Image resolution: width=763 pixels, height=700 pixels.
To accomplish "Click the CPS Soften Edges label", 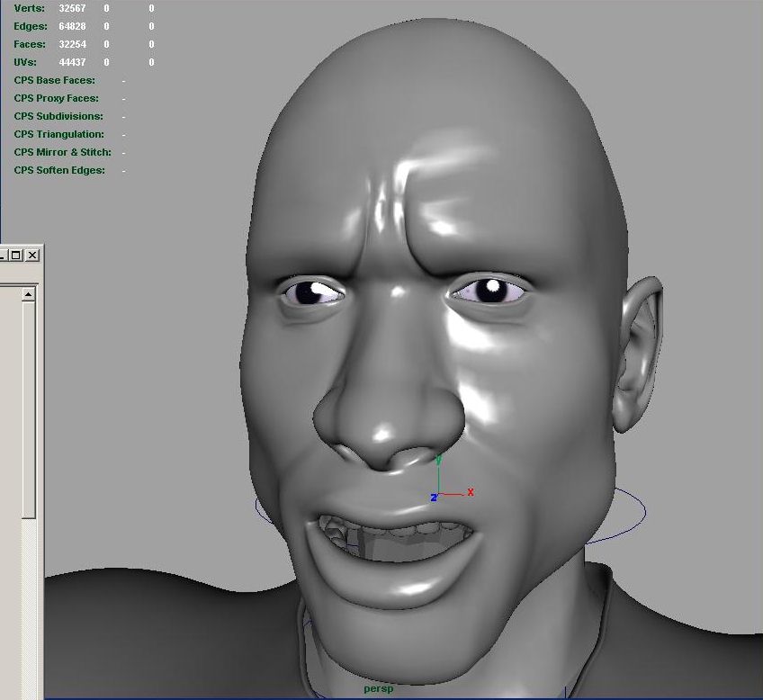I will 59,170.
